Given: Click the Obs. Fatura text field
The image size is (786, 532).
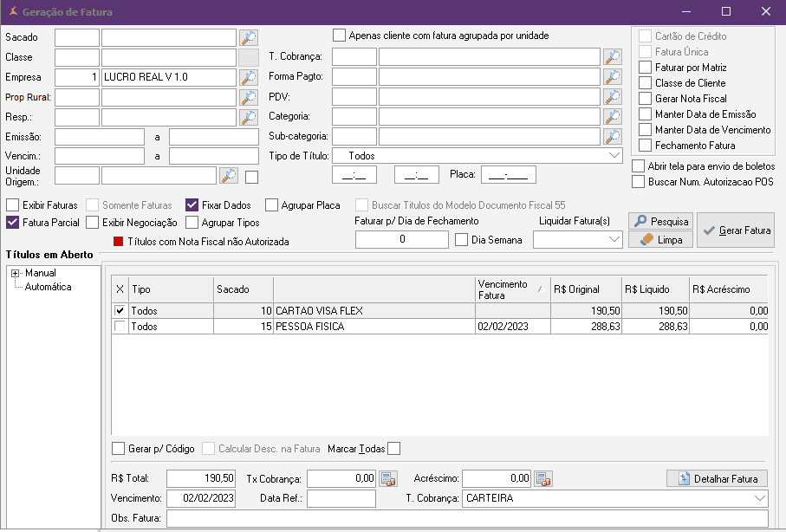Looking at the screenshot, I should click(466, 518).
